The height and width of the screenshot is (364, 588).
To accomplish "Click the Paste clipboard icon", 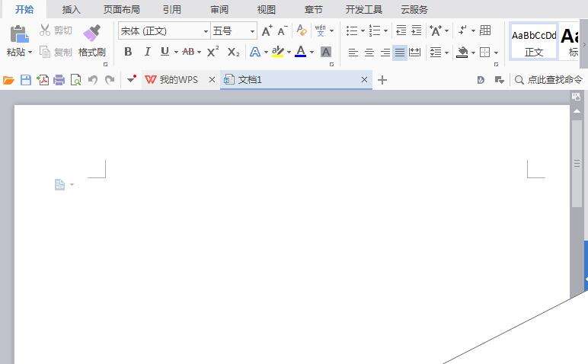I will coord(19,34).
